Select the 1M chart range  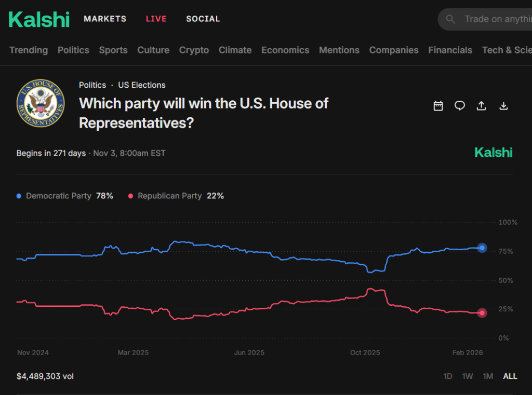coord(488,376)
